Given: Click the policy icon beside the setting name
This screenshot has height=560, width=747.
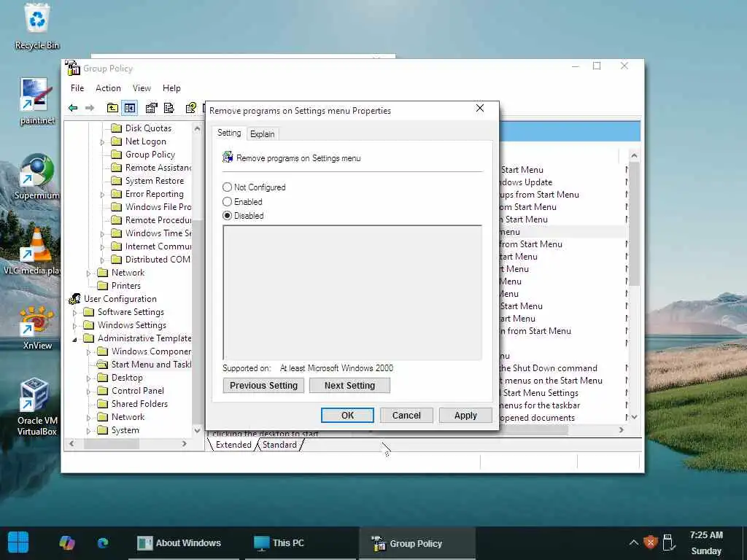Looking at the screenshot, I should click(x=228, y=157).
